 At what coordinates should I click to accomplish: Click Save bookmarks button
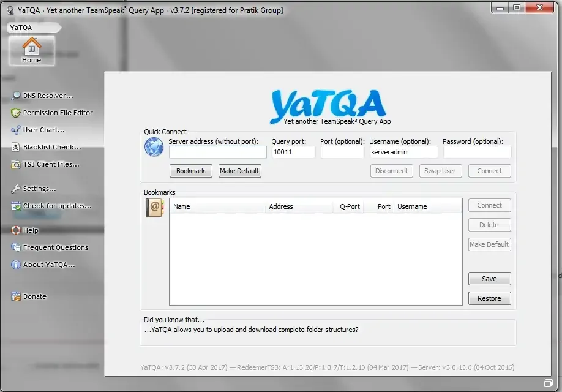pyautogui.click(x=489, y=279)
